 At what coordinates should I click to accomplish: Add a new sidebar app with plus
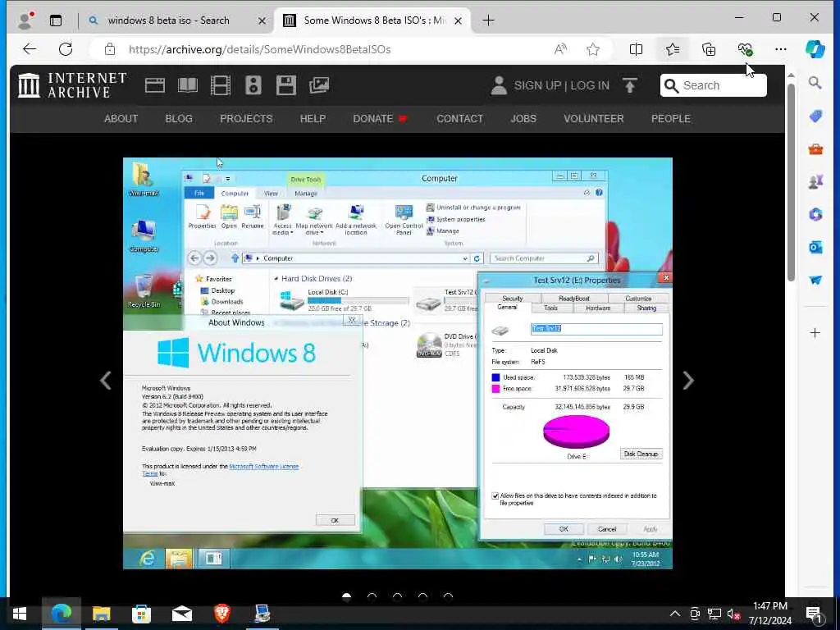(x=815, y=333)
